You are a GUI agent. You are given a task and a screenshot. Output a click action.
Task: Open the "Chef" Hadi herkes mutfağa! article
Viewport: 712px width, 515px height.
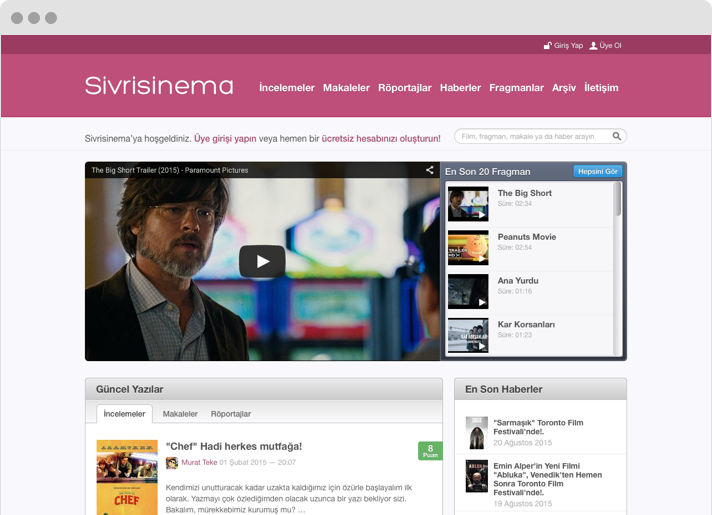pos(234,446)
